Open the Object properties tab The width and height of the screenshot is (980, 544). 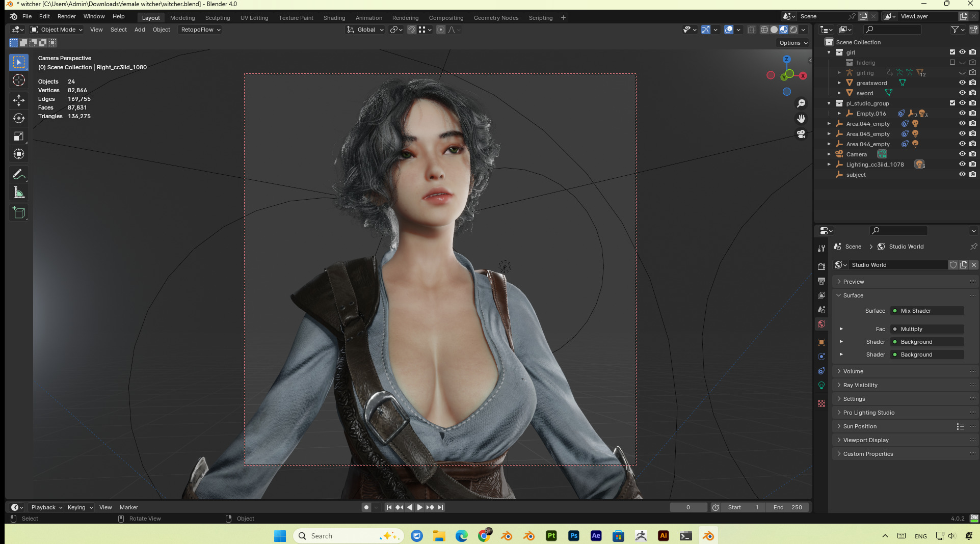(821, 342)
